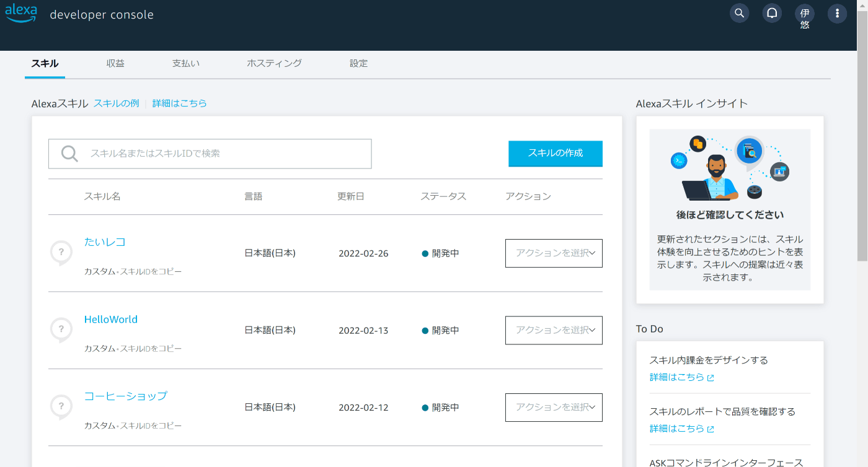Click the skill icon next to コーヒーショップ
Viewport: 868px width, 467px height.
click(x=61, y=407)
